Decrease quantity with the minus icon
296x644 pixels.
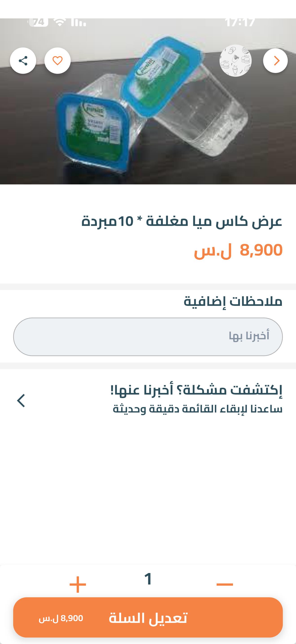(225, 584)
